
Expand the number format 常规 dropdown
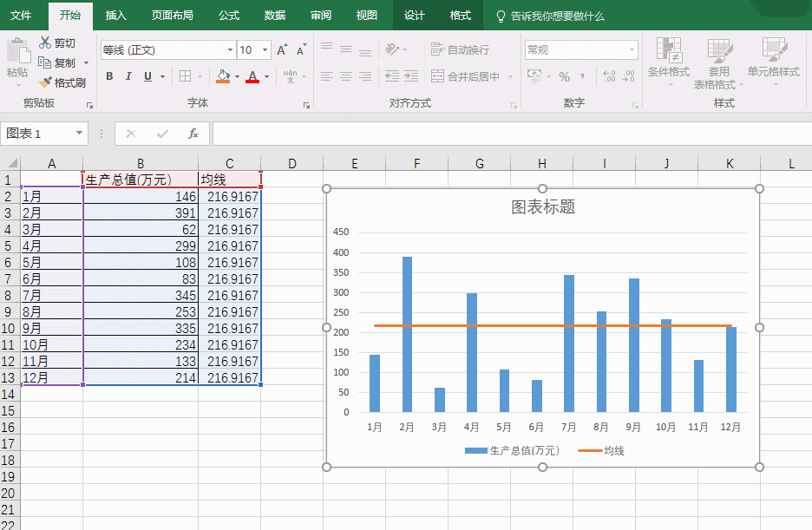tap(631, 50)
